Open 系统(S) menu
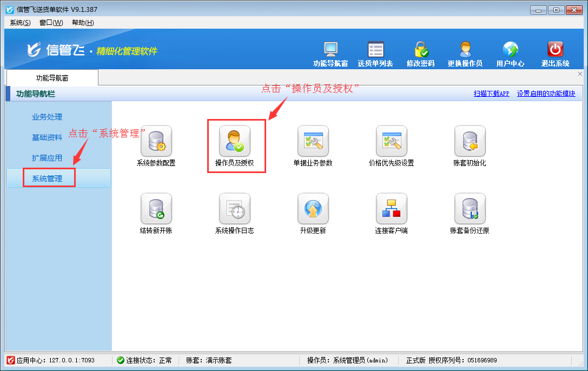588x371 pixels. [x=20, y=23]
